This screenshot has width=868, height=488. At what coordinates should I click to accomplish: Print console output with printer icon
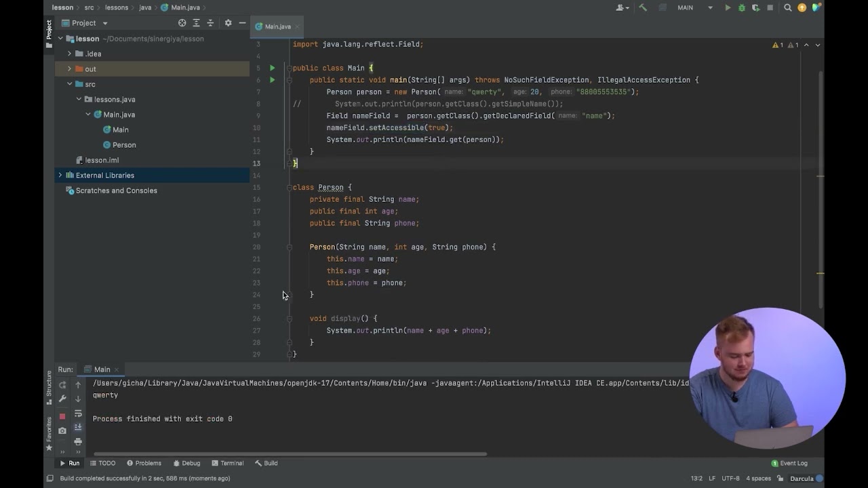[x=78, y=441]
